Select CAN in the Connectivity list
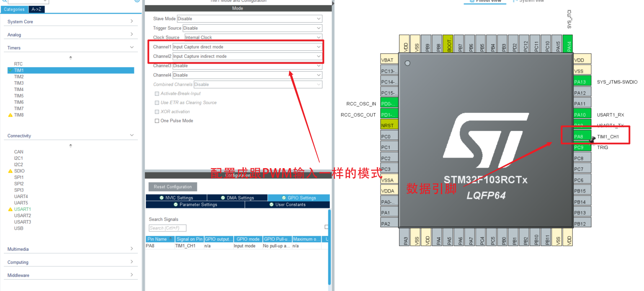Viewport: 644px width, 291px height. tap(19, 152)
